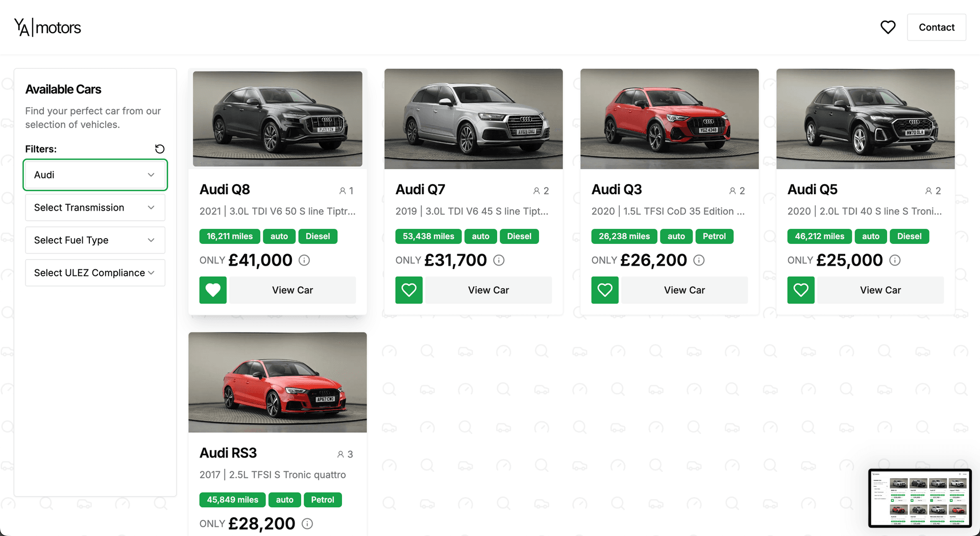Open the Audi RS3 car photo
980x536 pixels.
(x=278, y=382)
